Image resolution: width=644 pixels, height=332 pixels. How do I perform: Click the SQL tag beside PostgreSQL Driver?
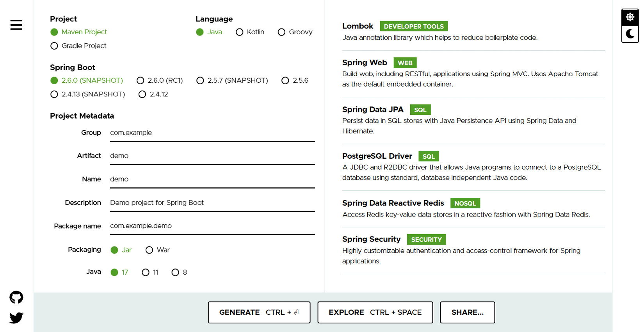(429, 156)
